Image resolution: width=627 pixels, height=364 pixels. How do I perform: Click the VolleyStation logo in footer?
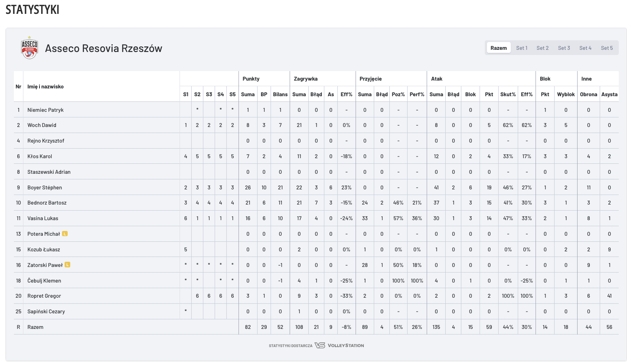pyautogui.click(x=339, y=345)
